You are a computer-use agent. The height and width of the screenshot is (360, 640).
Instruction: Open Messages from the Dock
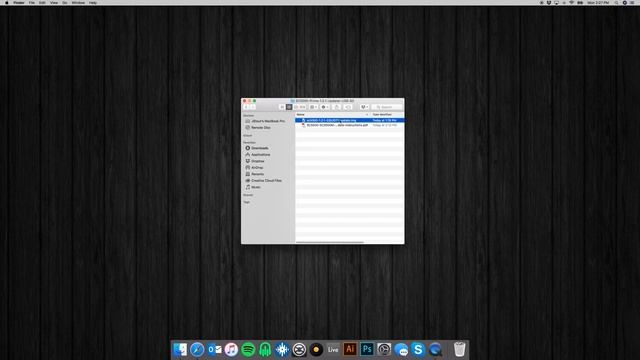point(401,350)
